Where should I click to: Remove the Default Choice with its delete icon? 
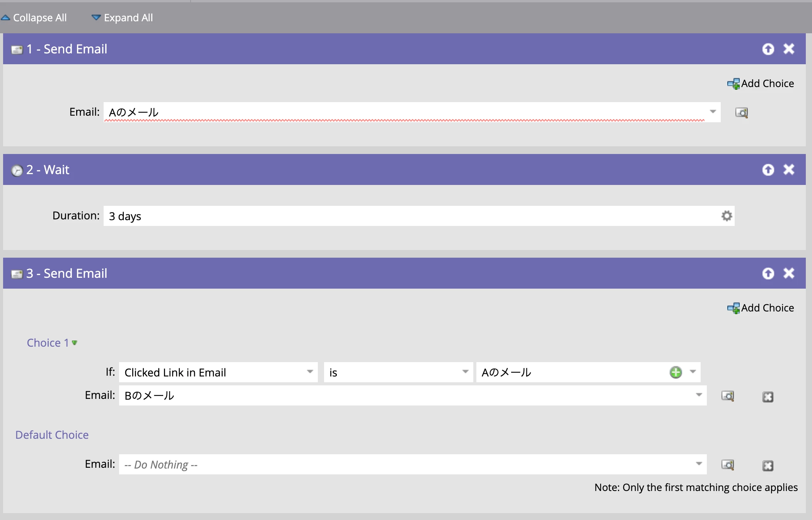[768, 465]
